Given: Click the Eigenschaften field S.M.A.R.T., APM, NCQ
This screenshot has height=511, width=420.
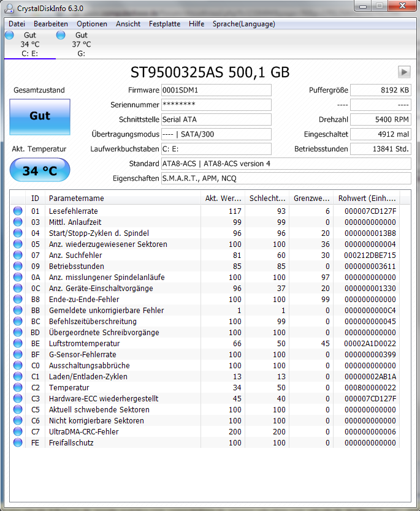Looking at the screenshot, I should tap(286, 178).
